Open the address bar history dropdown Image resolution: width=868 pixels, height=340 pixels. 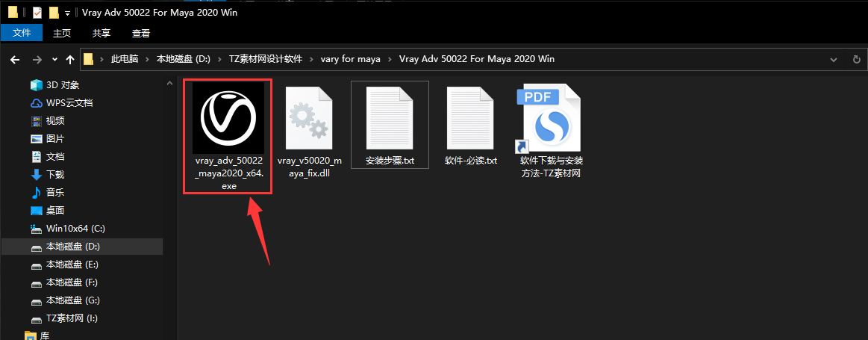coord(834,59)
